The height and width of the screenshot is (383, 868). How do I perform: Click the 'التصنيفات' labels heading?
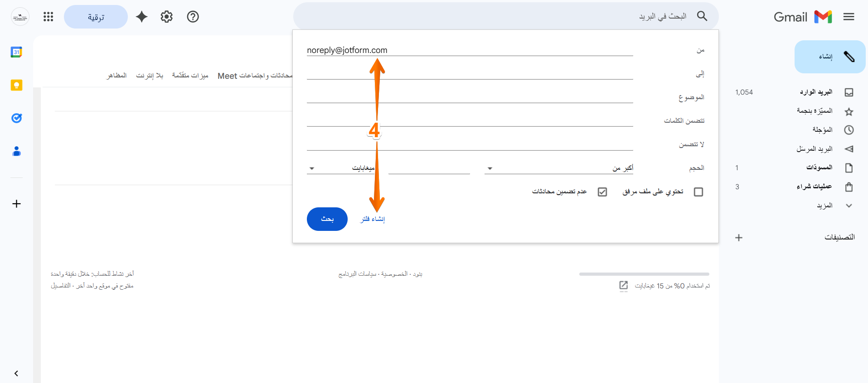[x=839, y=237]
